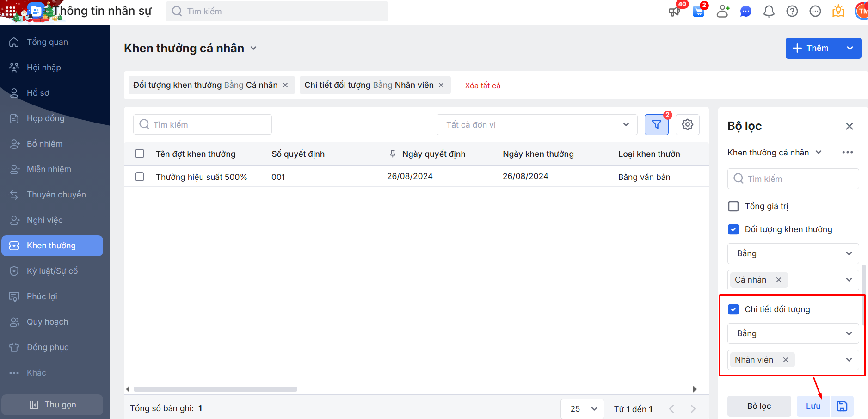The width and height of the screenshot is (868, 419).
Task: Open page size 25 dropdown
Action: click(582, 409)
